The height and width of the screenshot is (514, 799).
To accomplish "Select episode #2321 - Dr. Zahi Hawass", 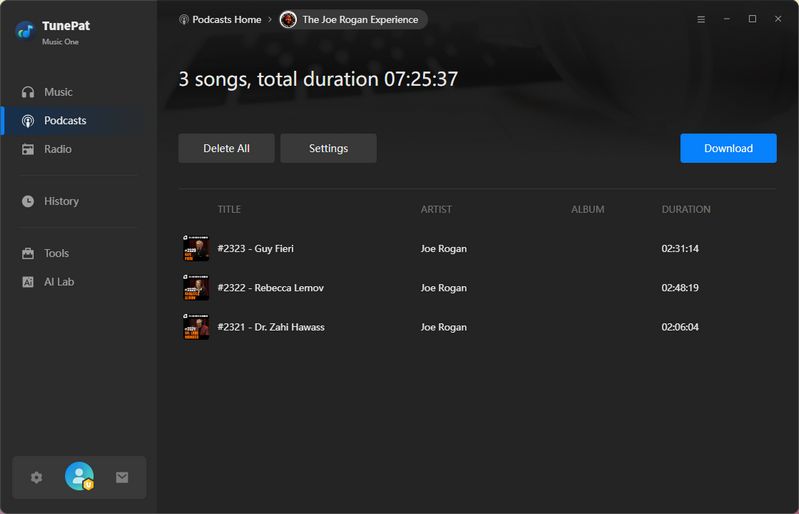I will point(271,327).
